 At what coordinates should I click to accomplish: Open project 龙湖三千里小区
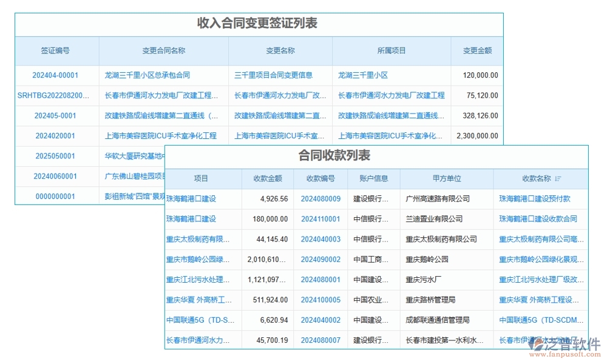(364, 75)
